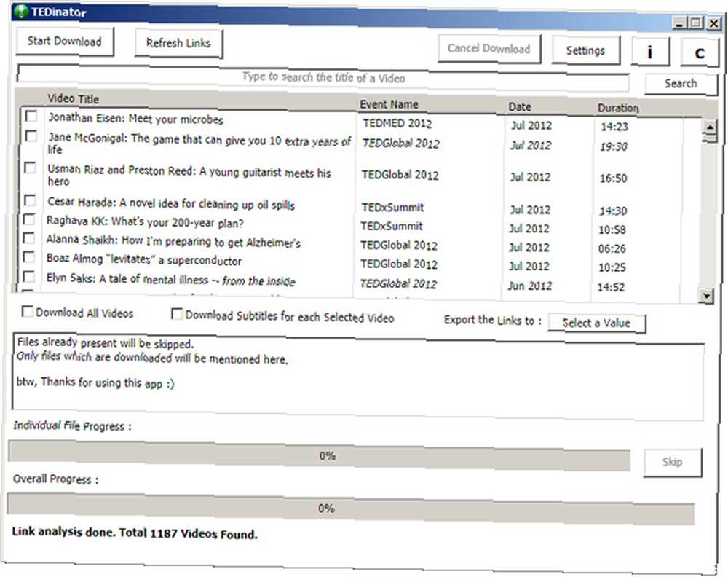This screenshot has height=577, width=728.
Task: Check the Elyn Saks mental illness video
Action: [29, 276]
